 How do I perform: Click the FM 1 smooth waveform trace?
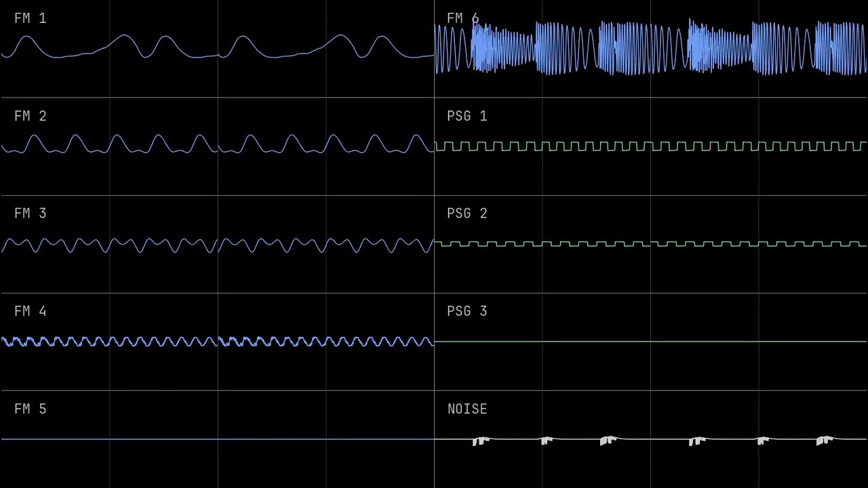[217, 46]
